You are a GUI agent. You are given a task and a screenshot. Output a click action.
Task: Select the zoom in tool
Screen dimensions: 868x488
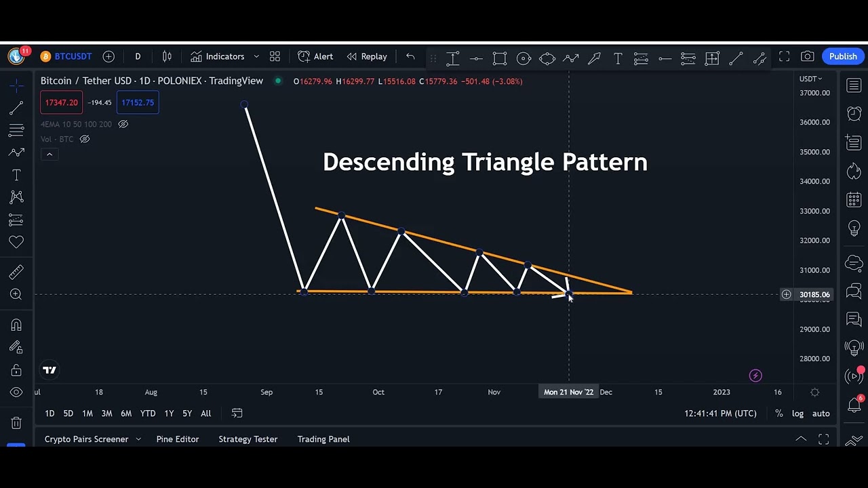tap(16, 294)
